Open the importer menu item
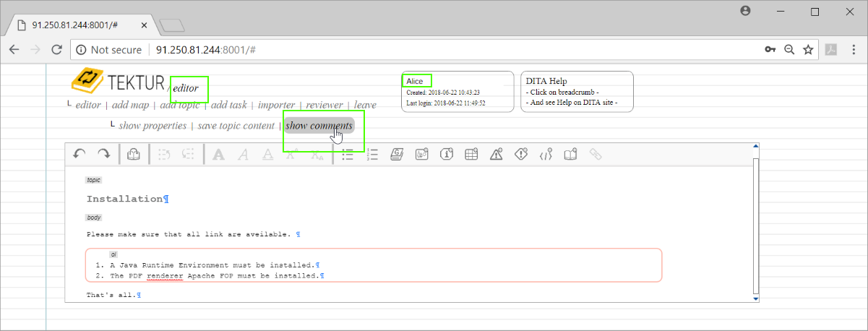Screen dimensions: 868x331 [x=277, y=106]
